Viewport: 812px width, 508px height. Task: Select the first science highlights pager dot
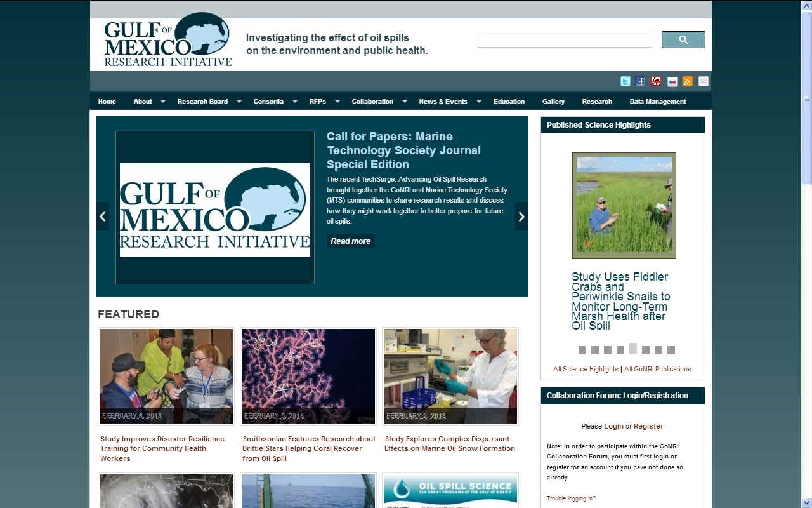(582, 350)
